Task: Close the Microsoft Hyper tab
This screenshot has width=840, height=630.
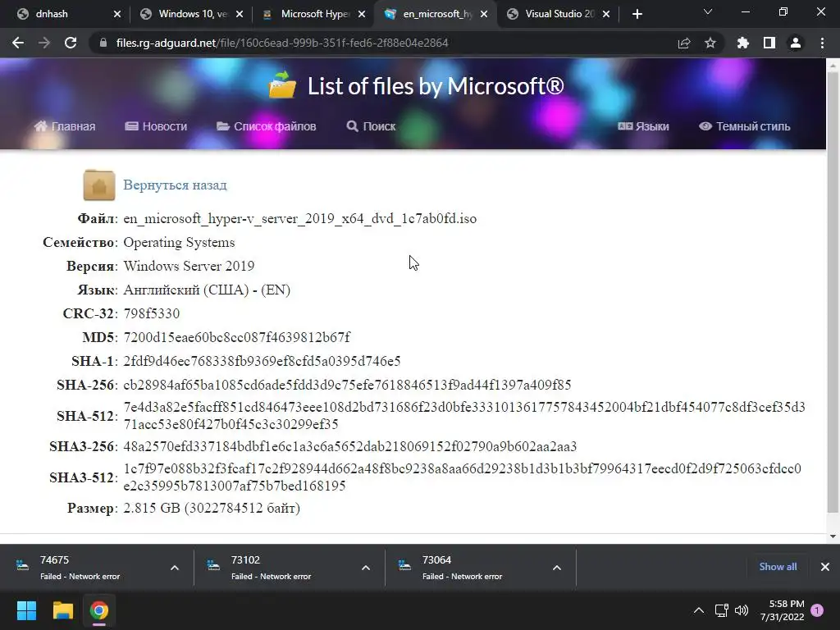Action: (362, 14)
